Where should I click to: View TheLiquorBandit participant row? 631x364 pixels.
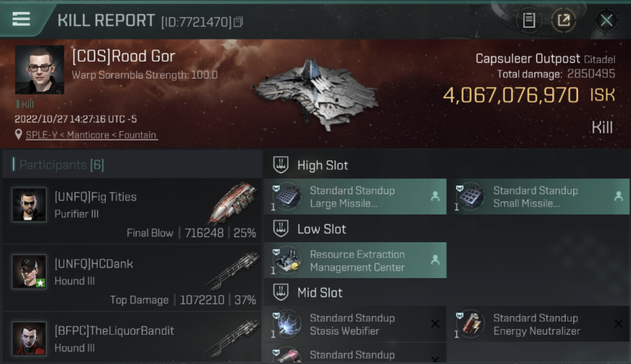click(132, 337)
